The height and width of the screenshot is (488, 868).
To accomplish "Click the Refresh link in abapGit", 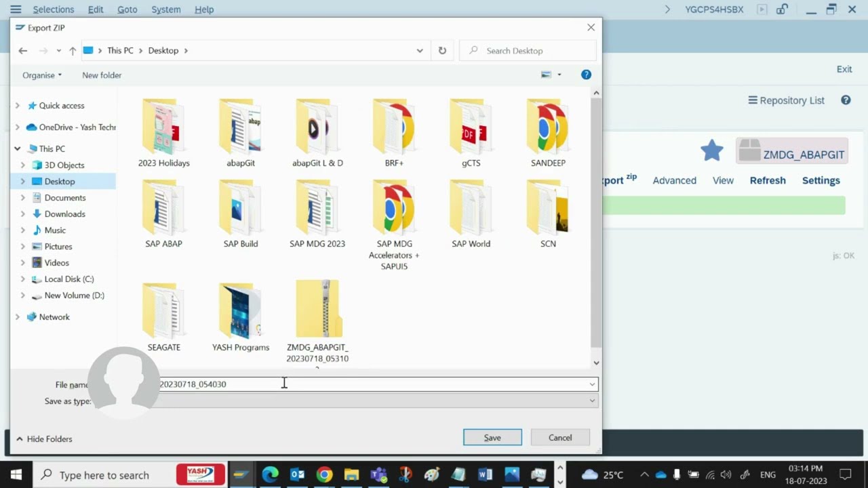I will tap(768, 180).
